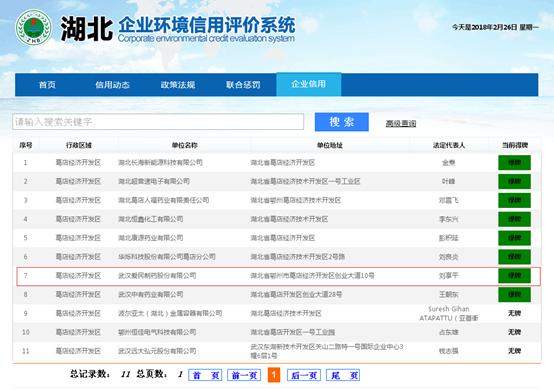Click company name in row 4 ending 化工有限公司
Image resolution: width=554 pixels, height=390 pixels.
[151, 219]
